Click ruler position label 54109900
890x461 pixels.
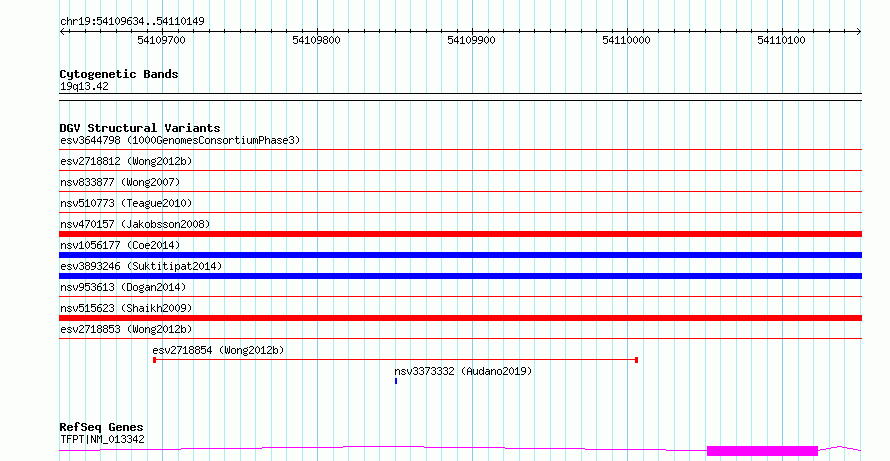coord(471,40)
